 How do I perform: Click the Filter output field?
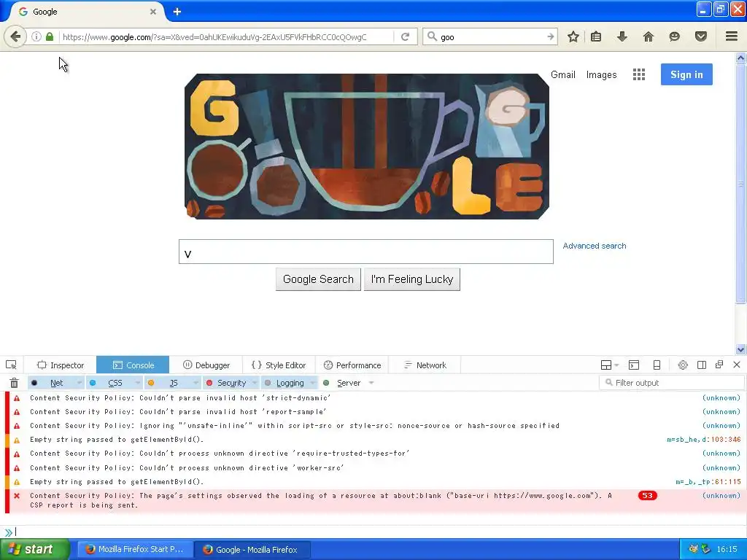tap(672, 382)
